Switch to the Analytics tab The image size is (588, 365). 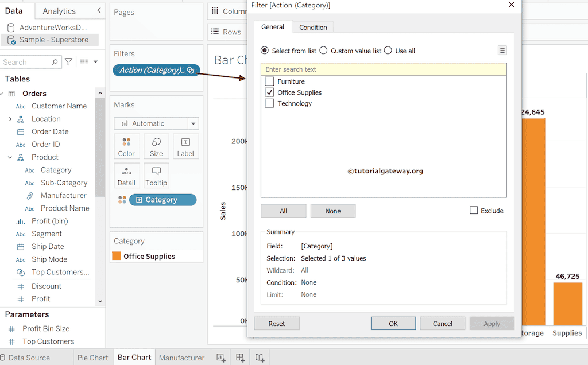(x=59, y=11)
